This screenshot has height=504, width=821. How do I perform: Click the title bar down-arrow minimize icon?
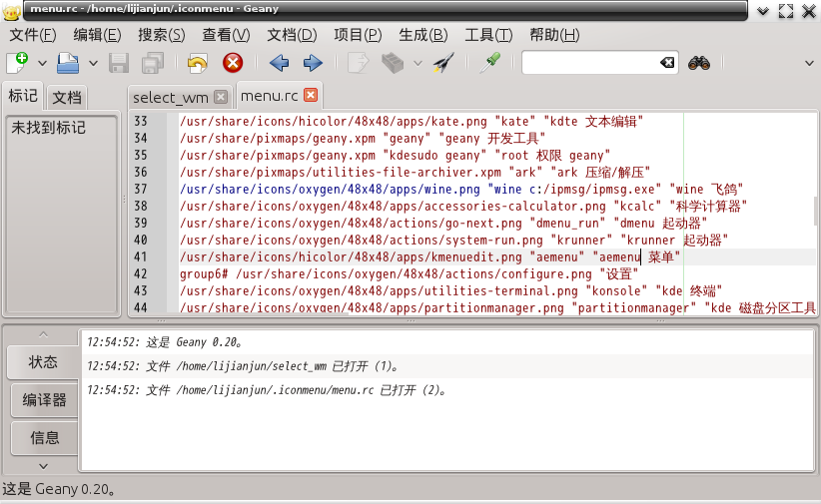click(x=762, y=11)
